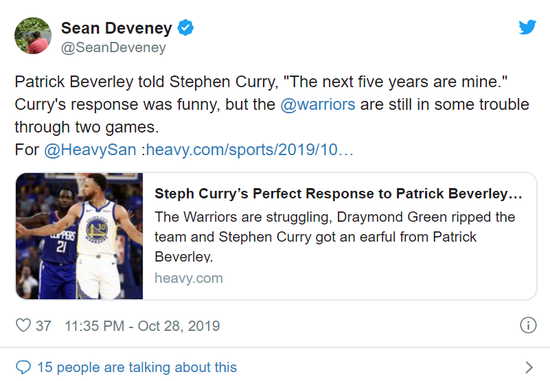Open the @HeavySan mention link

point(90,150)
